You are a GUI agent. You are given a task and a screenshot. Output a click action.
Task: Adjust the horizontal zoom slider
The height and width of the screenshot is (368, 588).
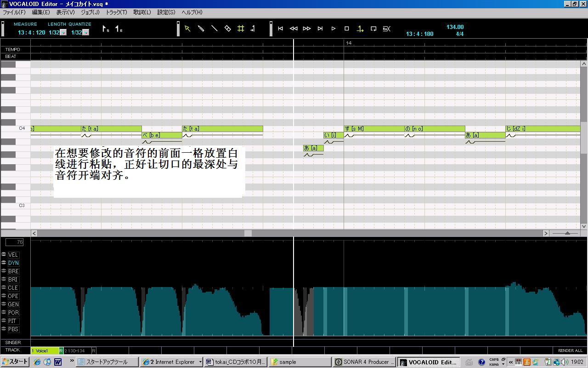pyautogui.click(x=567, y=233)
